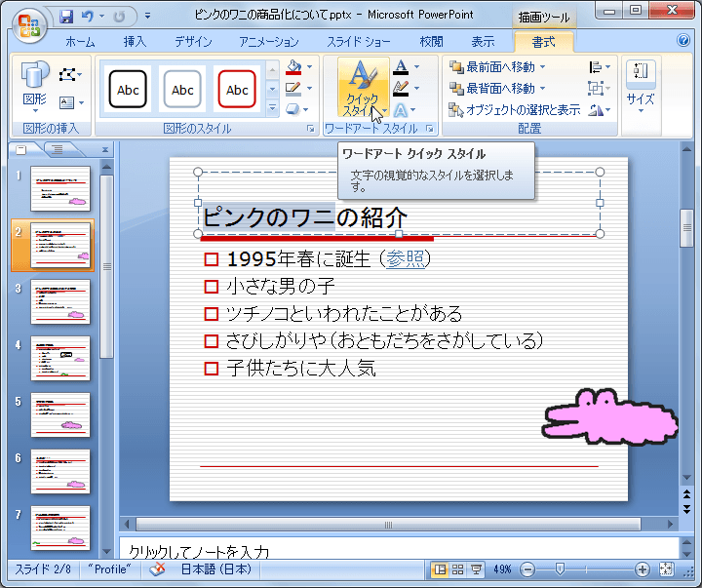Open the サイズ size menu
The width and height of the screenshot is (702, 588).
(x=641, y=87)
